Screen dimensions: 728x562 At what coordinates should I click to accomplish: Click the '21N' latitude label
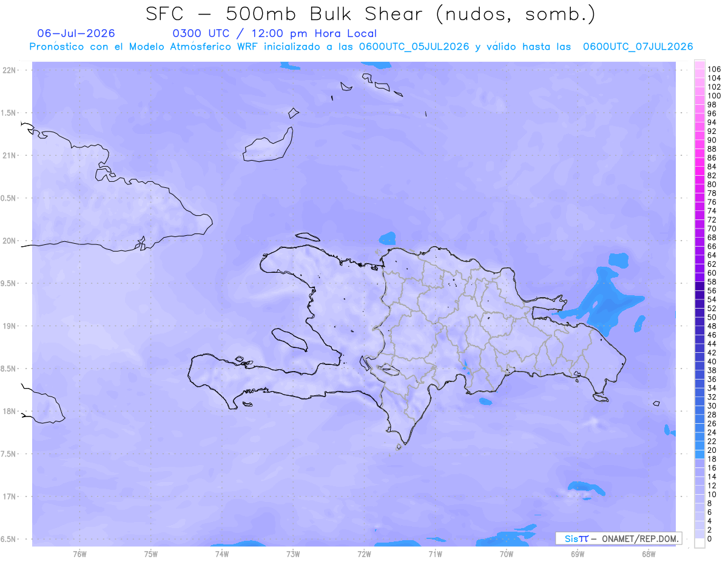click(x=10, y=155)
